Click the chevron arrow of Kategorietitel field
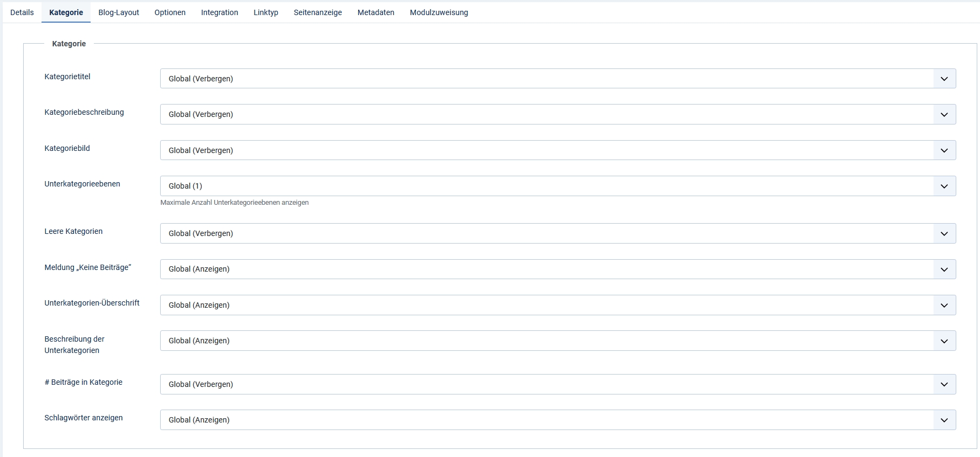 point(944,79)
